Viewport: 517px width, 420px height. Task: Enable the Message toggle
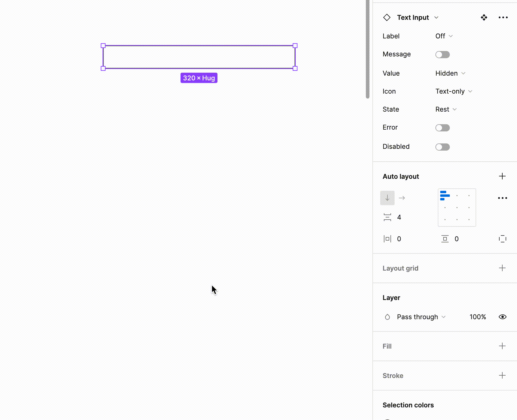442,55
